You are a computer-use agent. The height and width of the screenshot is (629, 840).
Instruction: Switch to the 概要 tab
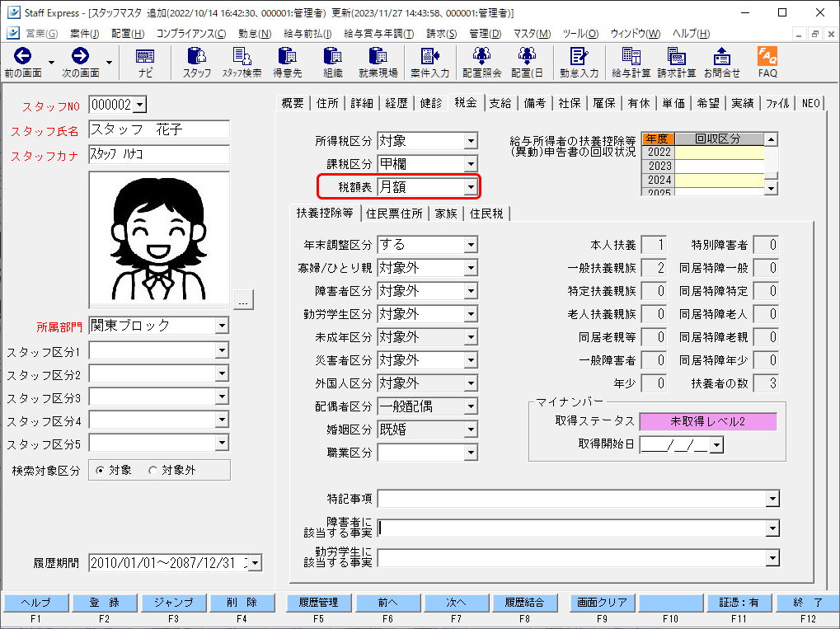[x=293, y=103]
